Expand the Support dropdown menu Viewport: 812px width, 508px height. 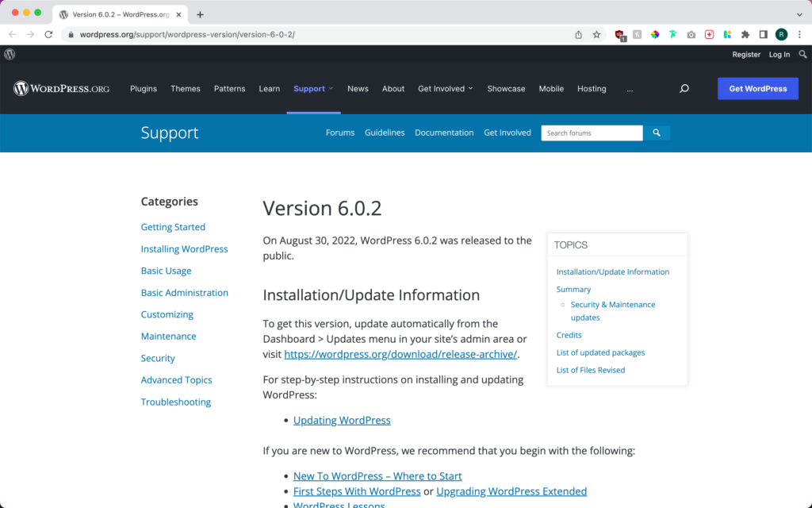(313, 88)
